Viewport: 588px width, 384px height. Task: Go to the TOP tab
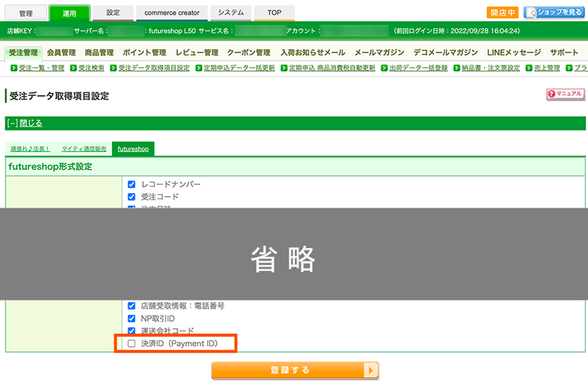tap(274, 13)
